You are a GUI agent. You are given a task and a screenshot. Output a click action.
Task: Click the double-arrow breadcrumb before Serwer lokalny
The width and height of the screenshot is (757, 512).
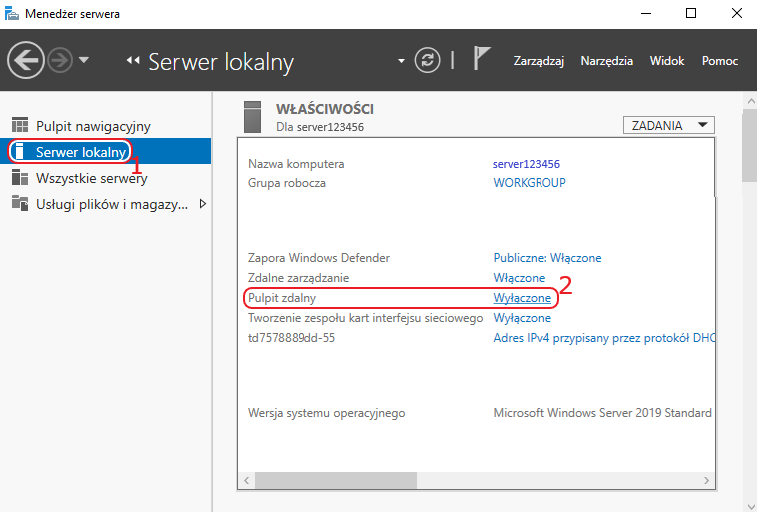(133, 60)
